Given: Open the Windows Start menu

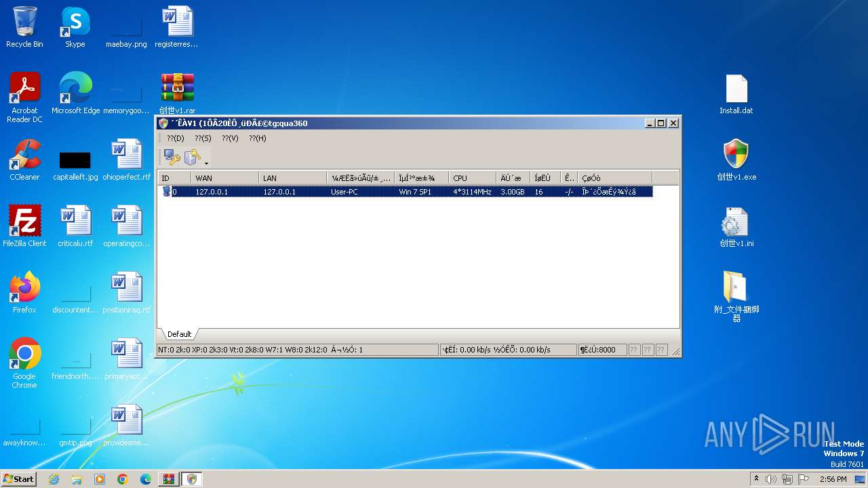Looking at the screenshot, I should (x=18, y=479).
